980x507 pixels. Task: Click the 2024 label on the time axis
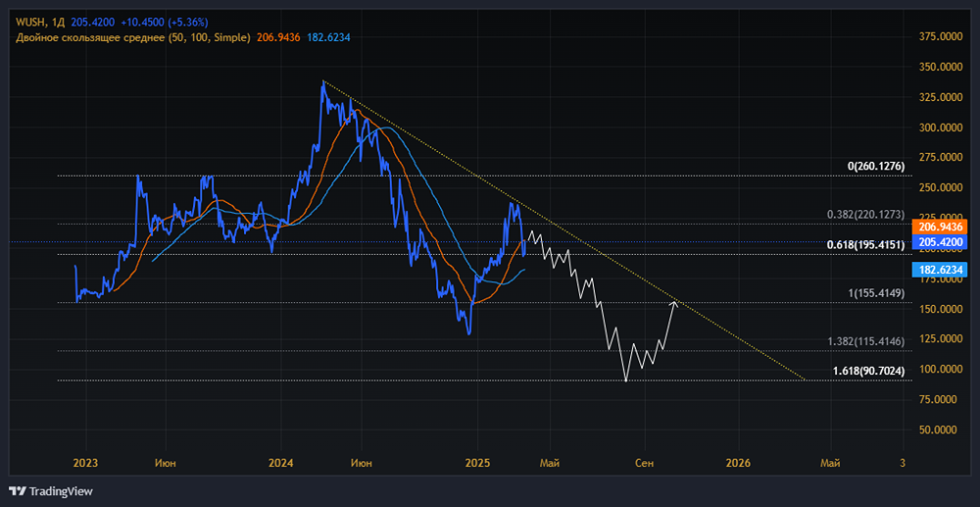point(280,463)
